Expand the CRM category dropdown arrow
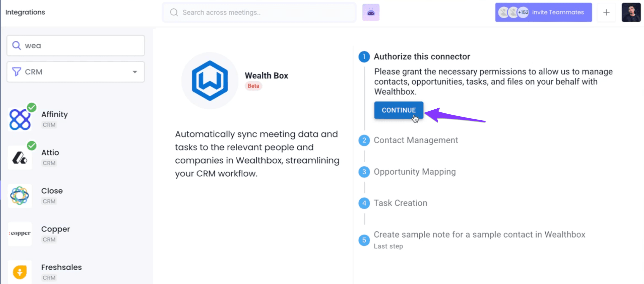Viewport: 644px width, 284px height. [x=135, y=72]
